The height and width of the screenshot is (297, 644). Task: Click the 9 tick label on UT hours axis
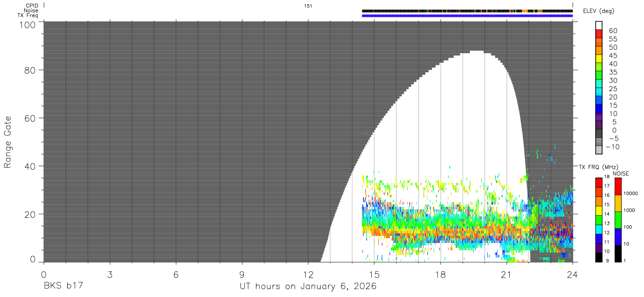(x=242, y=274)
